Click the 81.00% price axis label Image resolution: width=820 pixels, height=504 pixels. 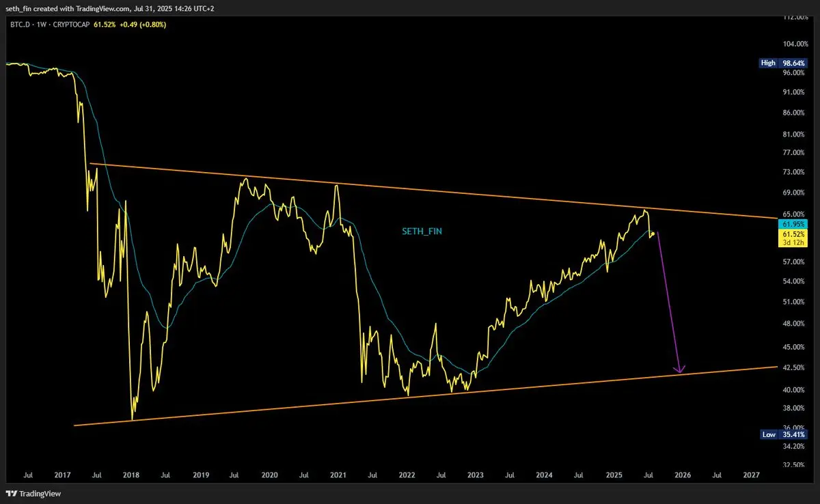(795, 134)
